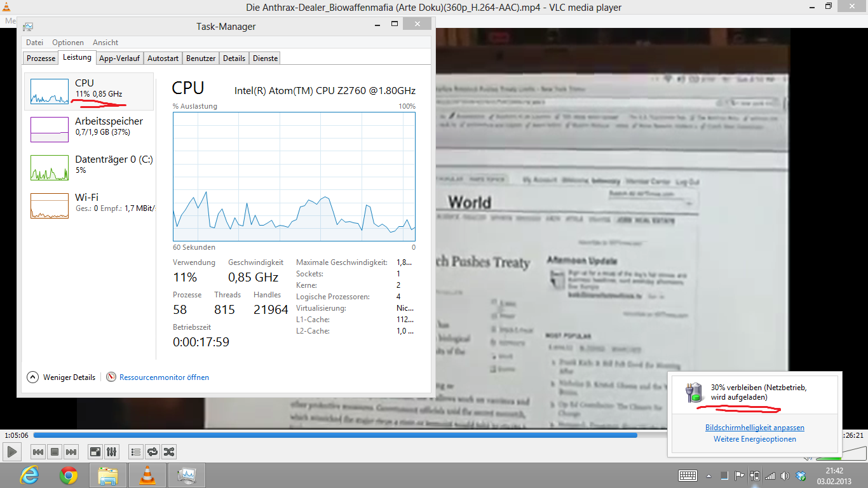The width and height of the screenshot is (868, 488).
Task: Click the Task Manager taskbar icon
Action: 187,475
